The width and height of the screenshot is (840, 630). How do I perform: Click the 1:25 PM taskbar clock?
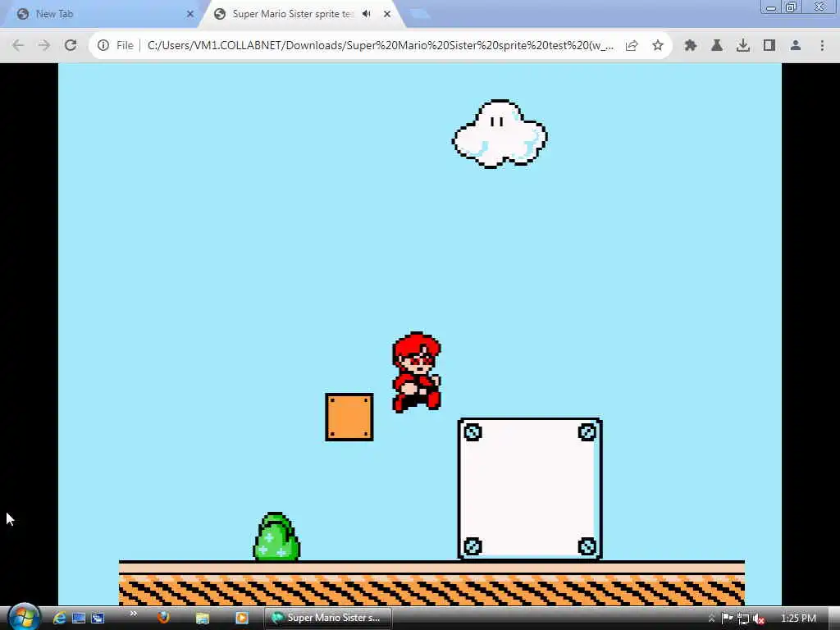click(x=798, y=619)
